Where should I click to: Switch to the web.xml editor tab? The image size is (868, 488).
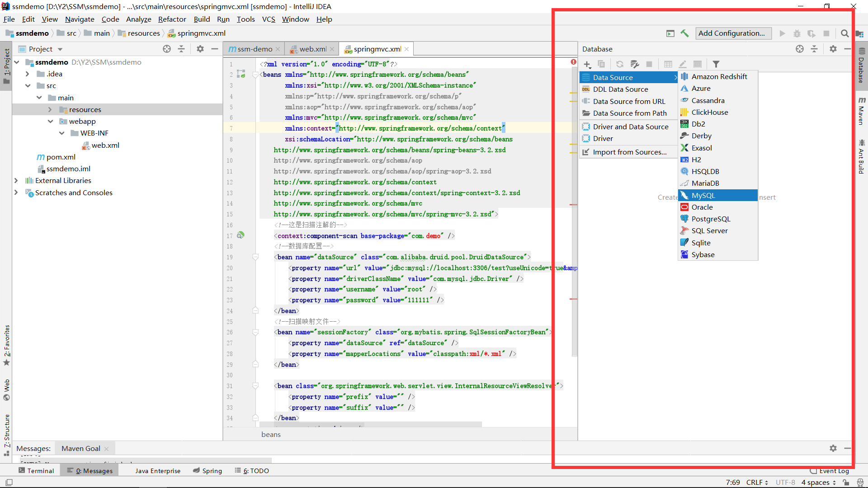[312, 49]
